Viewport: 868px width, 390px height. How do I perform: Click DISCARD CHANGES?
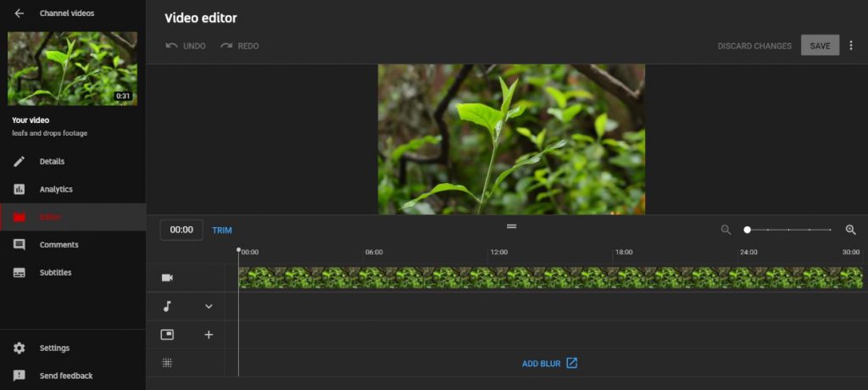pyautogui.click(x=754, y=46)
